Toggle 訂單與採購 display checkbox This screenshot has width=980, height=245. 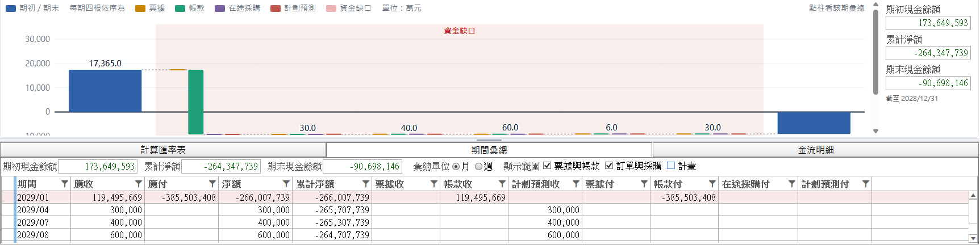coord(609,166)
